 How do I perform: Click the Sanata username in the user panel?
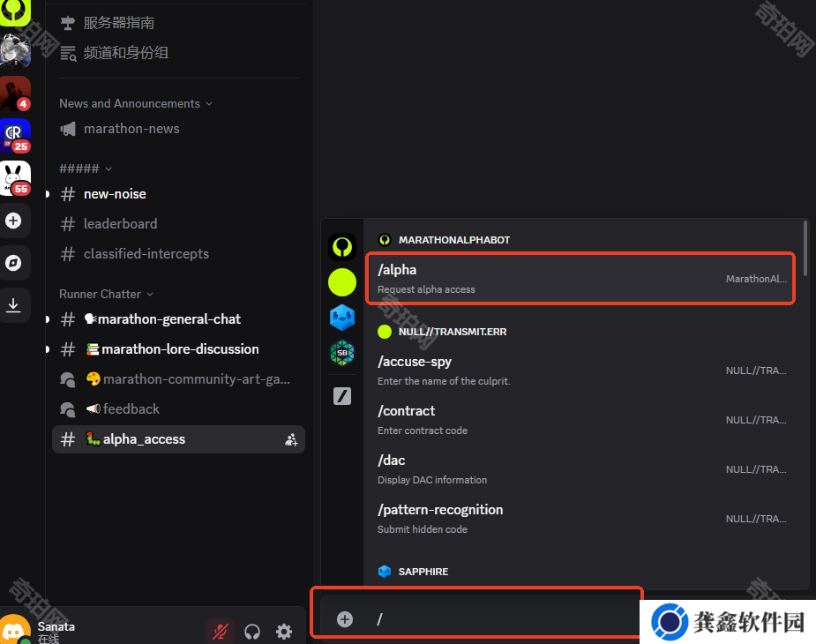click(x=56, y=626)
